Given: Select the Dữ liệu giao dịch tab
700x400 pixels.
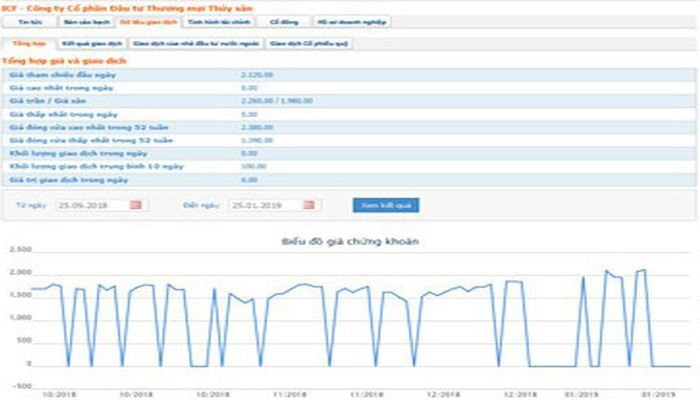Looking at the screenshot, I should (x=139, y=20).
